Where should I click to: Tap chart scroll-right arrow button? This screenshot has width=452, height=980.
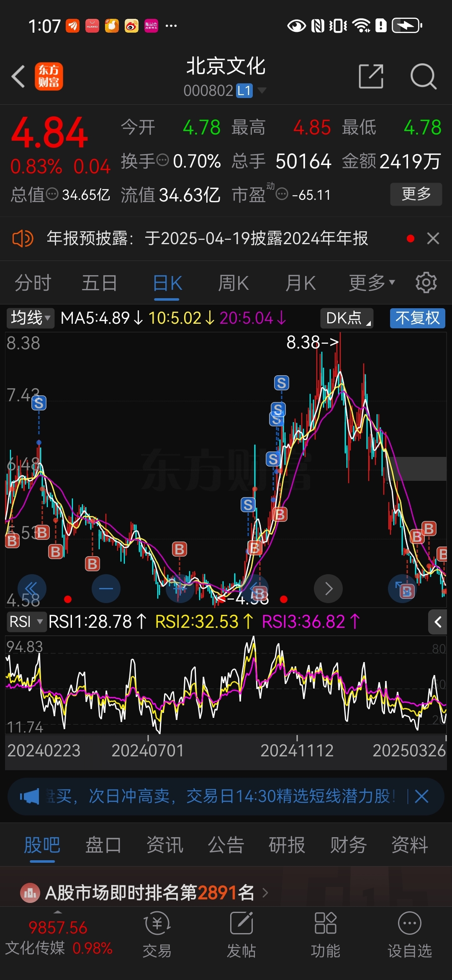click(328, 588)
